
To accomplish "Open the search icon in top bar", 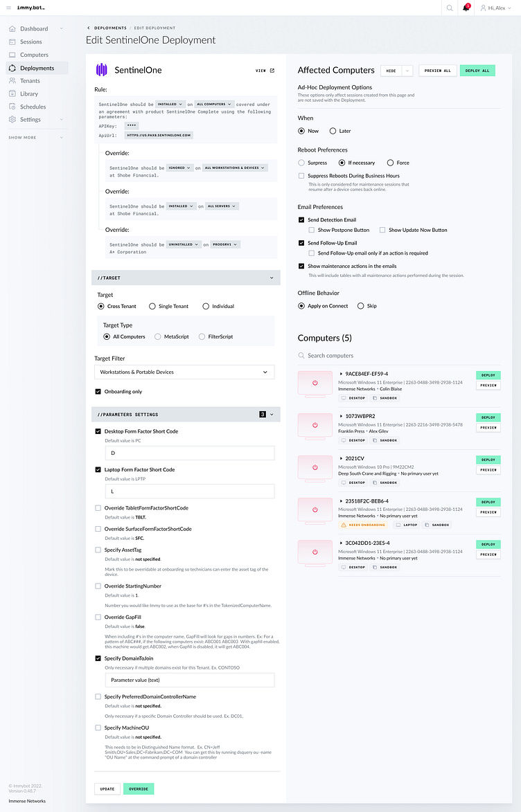I will 450,8.
